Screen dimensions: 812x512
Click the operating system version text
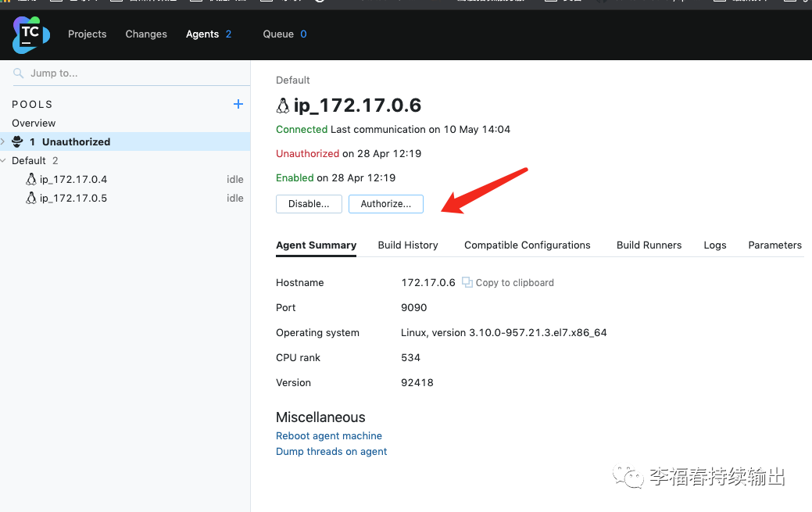(x=504, y=333)
